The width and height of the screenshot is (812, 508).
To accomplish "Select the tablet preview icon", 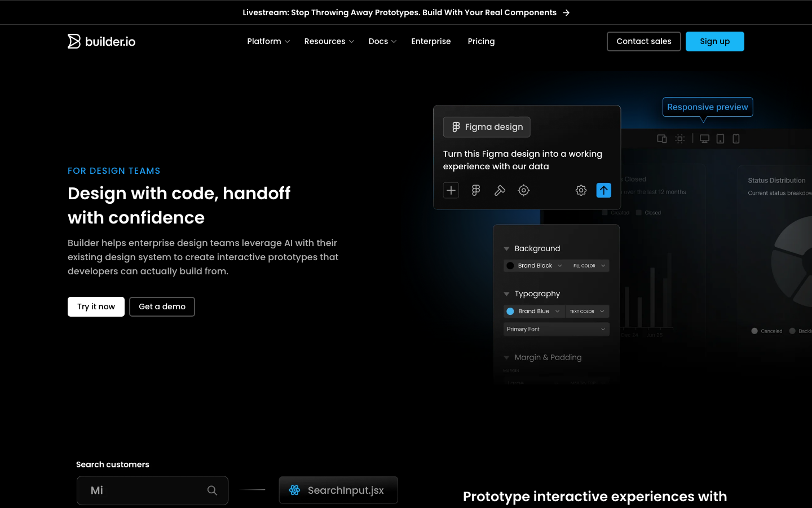I will 720,139.
